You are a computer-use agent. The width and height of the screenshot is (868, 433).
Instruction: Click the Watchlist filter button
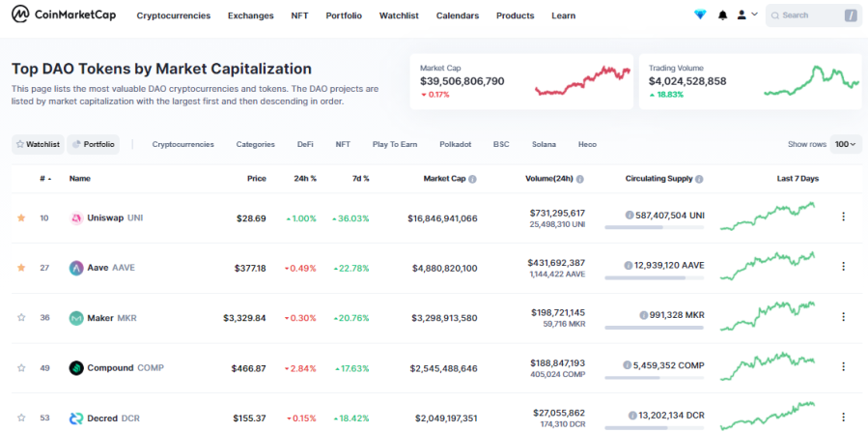point(38,144)
